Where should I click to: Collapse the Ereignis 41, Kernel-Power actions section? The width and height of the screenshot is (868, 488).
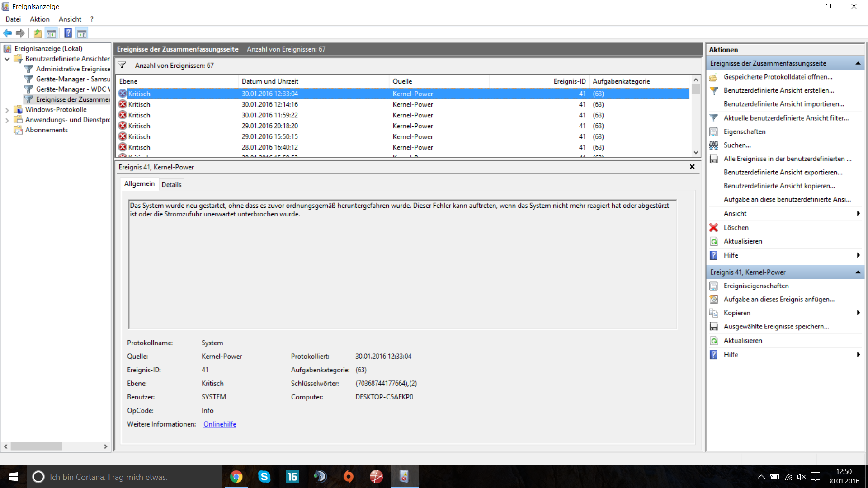tap(858, 272)
